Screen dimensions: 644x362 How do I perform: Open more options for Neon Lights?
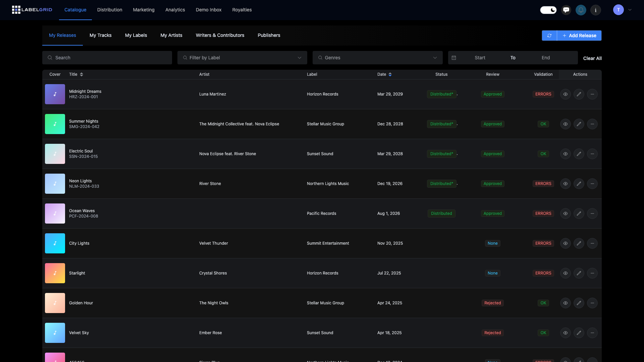[592, 184]
